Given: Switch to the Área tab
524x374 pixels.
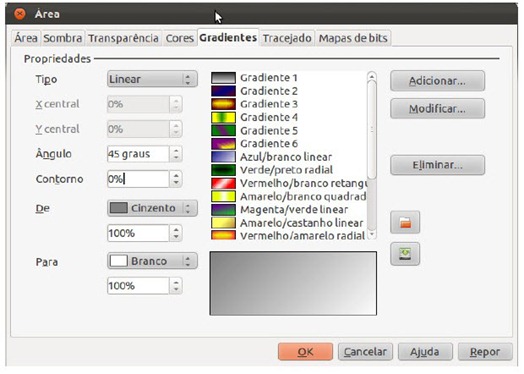Looking at the screenshot, I should [26, 38].
